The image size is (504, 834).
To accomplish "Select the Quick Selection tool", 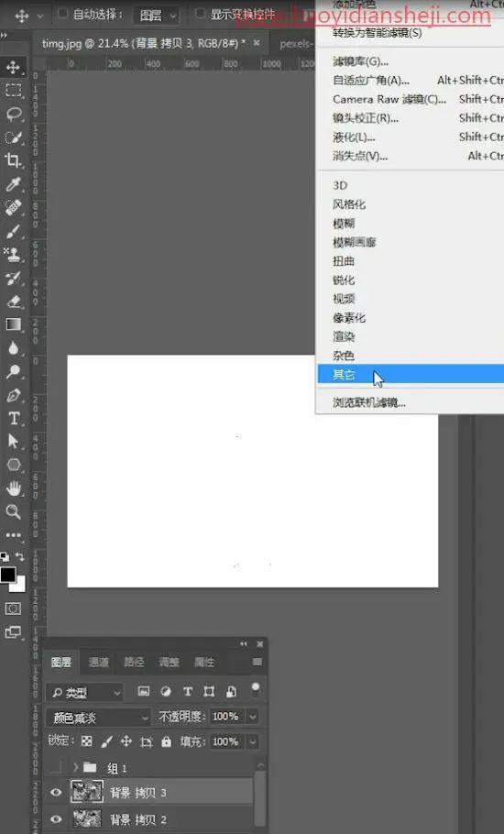I will 14,137.
